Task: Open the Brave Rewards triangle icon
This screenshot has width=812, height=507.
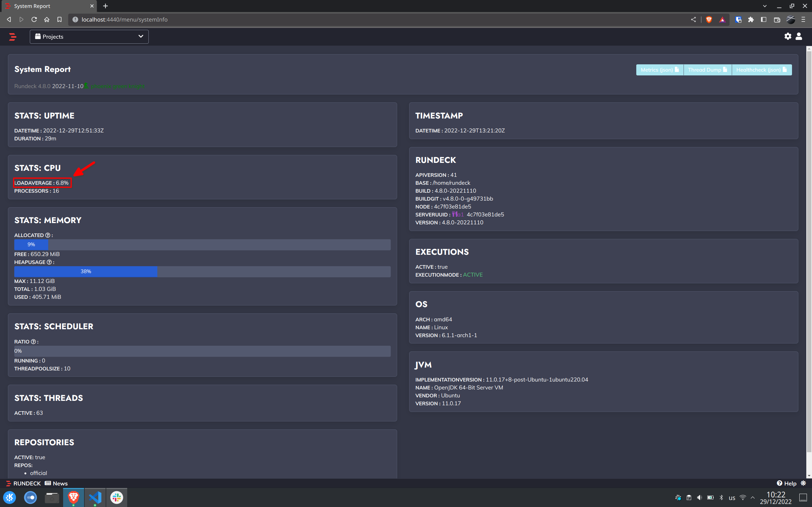Action: (x=722, y=19)
